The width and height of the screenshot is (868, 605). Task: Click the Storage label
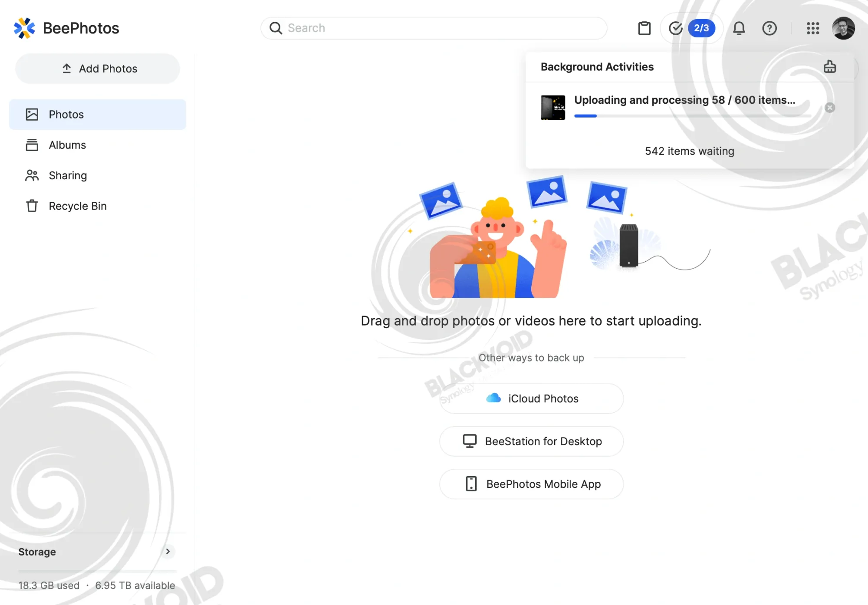tap(37, 552)
